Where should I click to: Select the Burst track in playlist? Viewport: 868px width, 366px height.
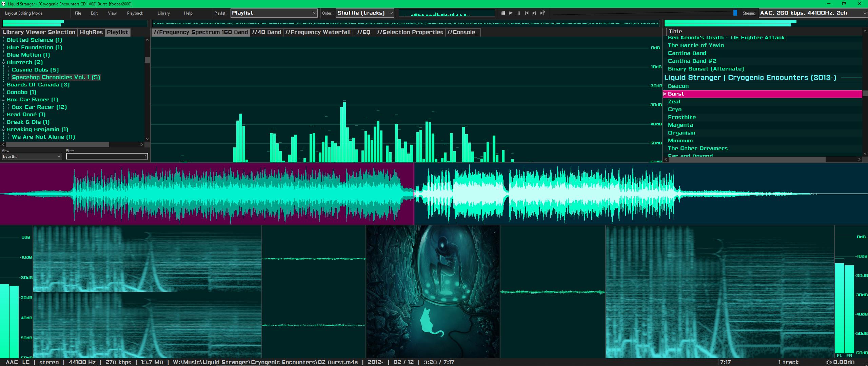click(763, 94)
